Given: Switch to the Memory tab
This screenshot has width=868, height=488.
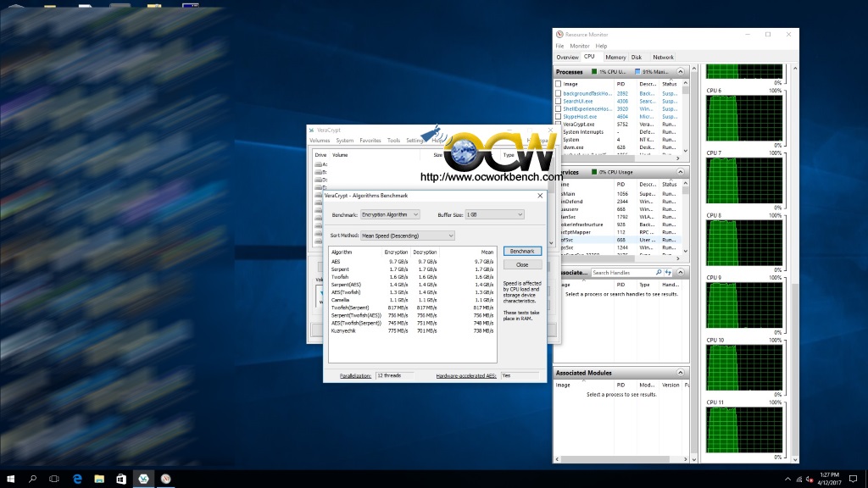Looking at the screenshot, I should (615, 57).
